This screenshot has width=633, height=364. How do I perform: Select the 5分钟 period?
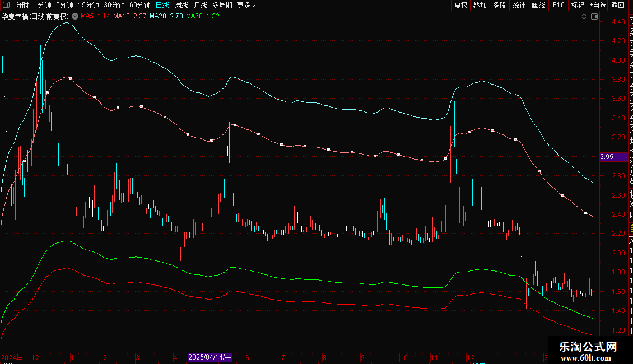[64, 5]
